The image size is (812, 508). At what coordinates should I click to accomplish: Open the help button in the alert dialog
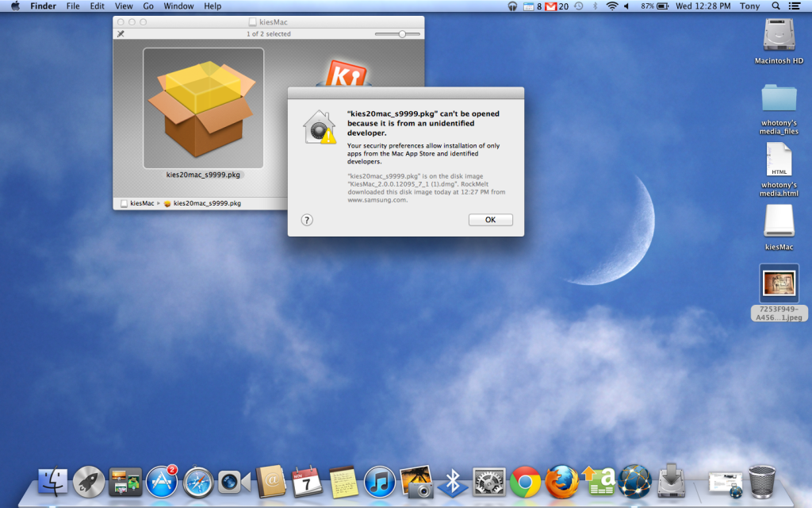click(307, 220)
